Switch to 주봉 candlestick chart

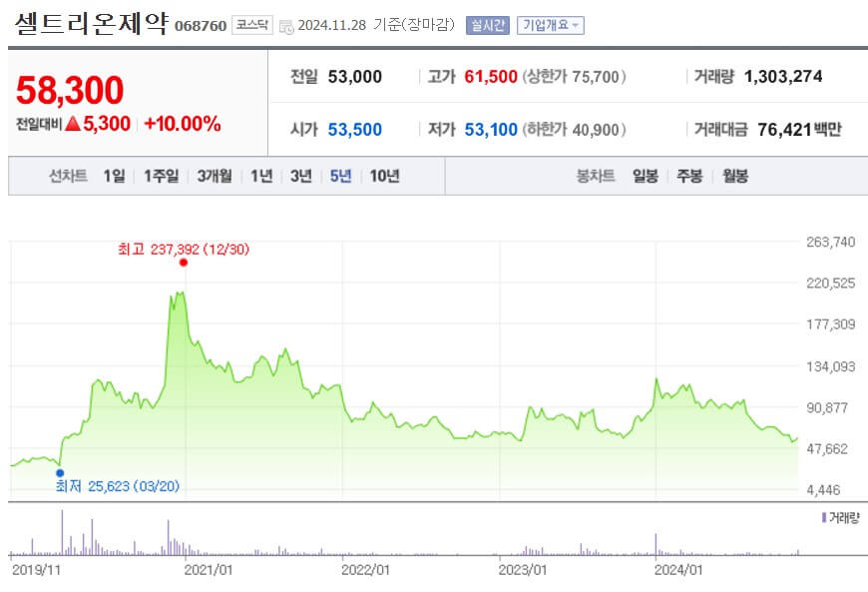coord(689,176)
